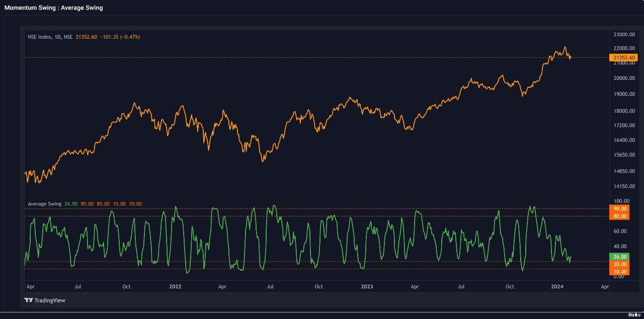Image resolution: width=644 pixels, height=319 pixels.
Task: Click the 60.00 label on indicator axis
Action: pos(620,232)
